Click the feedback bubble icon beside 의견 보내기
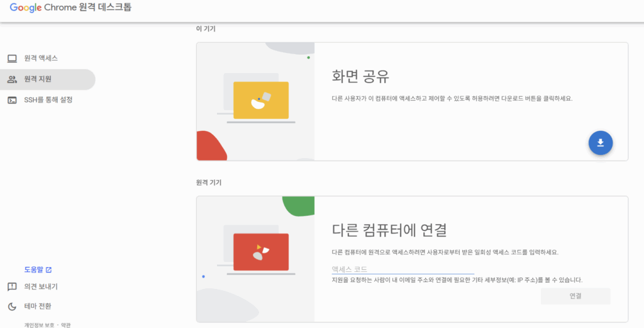This screenshot has height=328, width=644. pos(13,287)
